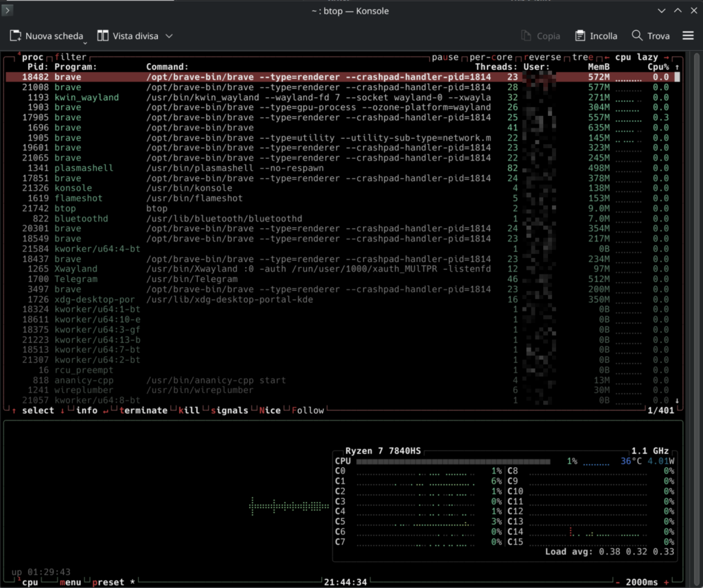The width and height of the screenshot is (703, 588).
Task: Click Nice to change process priority
Action: pyautogui.click(x=269, y=410)
